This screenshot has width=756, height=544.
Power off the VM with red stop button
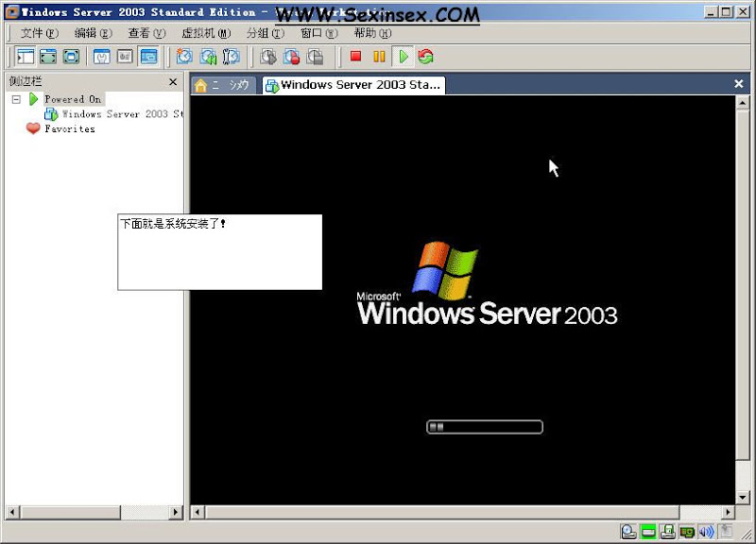(x=356, y=57)
